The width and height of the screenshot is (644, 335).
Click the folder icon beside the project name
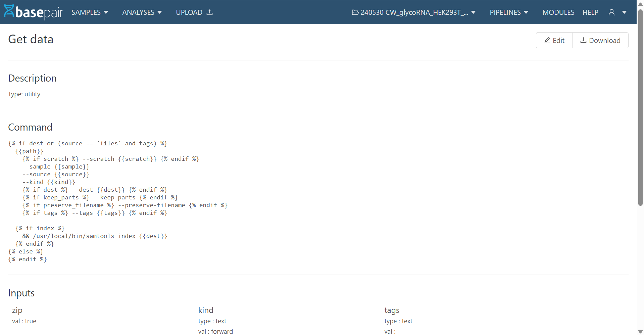pyautogui.click(x=355, y=12)
